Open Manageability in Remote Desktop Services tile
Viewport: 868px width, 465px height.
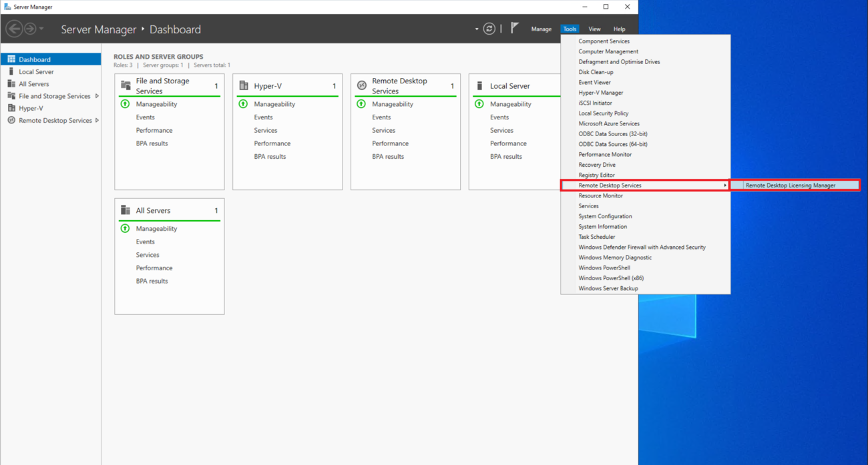click(393, 104)
